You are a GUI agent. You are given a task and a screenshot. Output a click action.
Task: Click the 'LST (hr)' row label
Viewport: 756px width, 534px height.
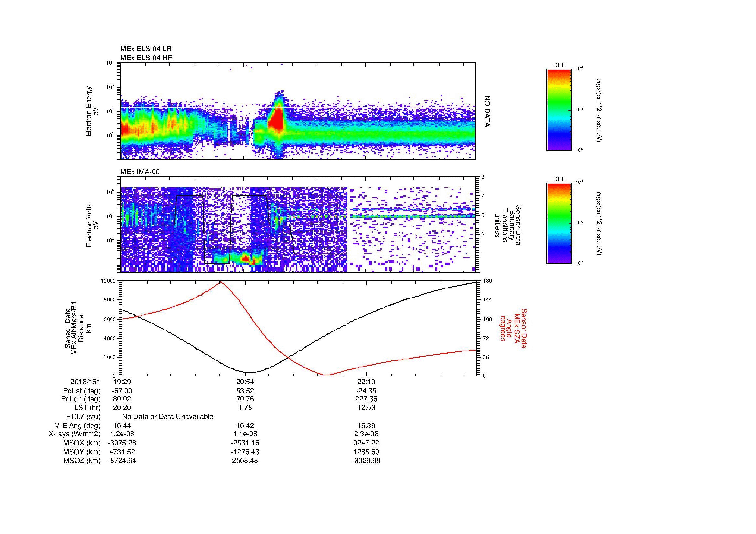tap(87, 408)
